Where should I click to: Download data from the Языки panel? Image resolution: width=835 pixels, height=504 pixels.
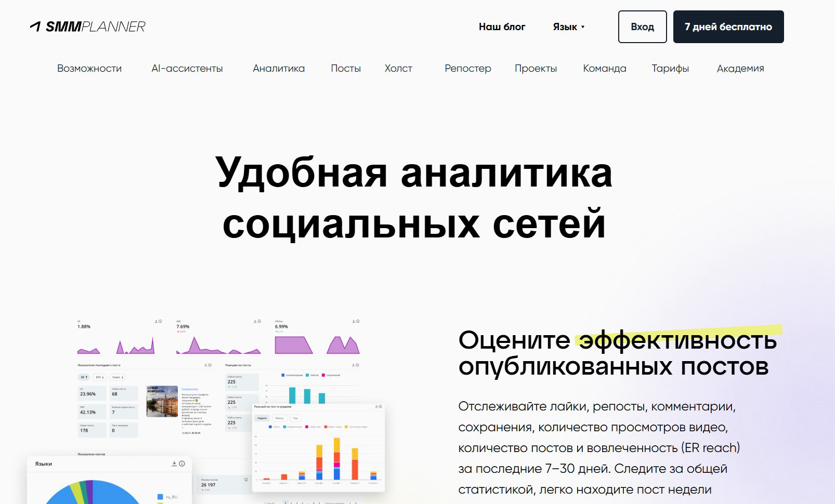175,463
